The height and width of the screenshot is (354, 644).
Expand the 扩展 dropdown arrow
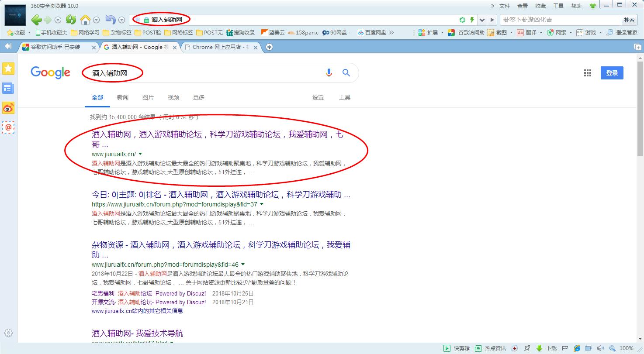[442, 32]
